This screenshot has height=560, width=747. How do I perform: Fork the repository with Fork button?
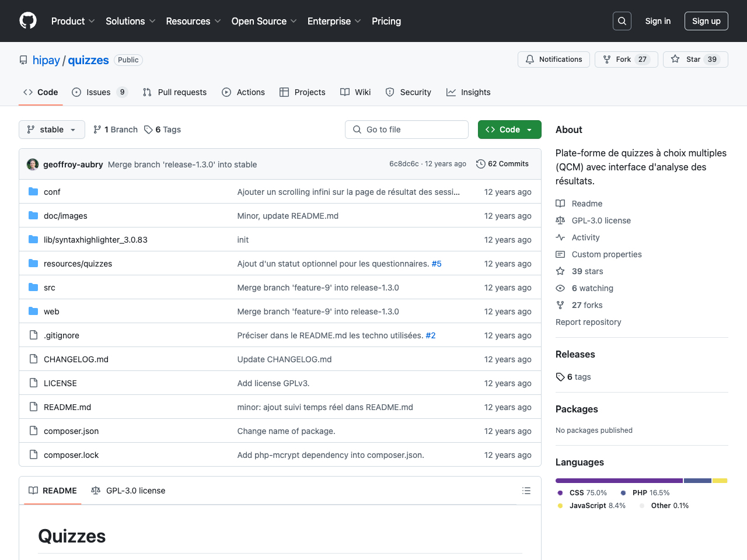coord(626,60)
